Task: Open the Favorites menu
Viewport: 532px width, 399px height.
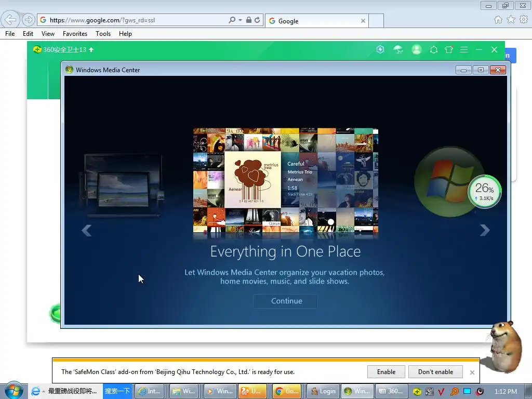Action: [75, 34]
